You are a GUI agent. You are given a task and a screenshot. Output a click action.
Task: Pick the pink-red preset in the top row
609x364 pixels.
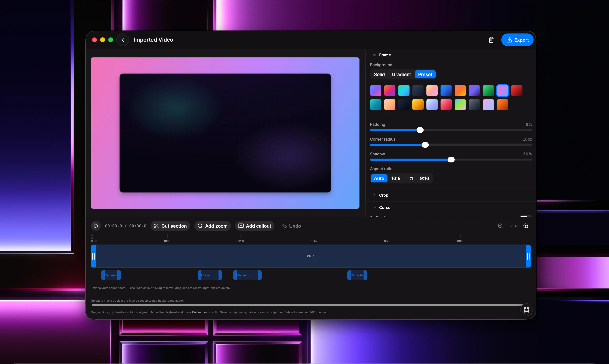(390, 91)
